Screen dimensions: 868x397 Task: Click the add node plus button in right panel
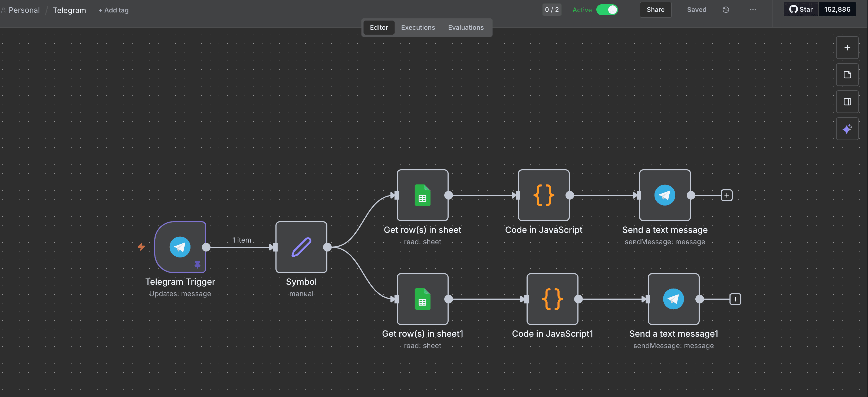click(847, 48)
